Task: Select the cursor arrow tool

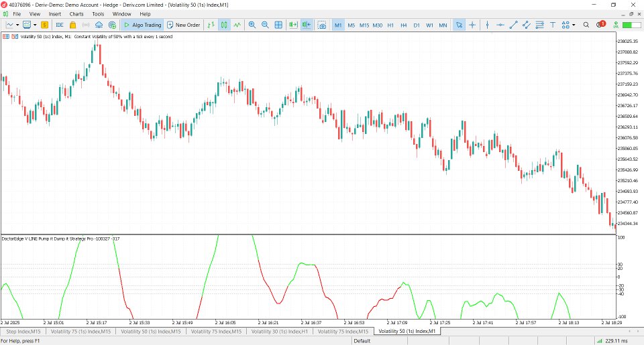Action: click(459, 25)
